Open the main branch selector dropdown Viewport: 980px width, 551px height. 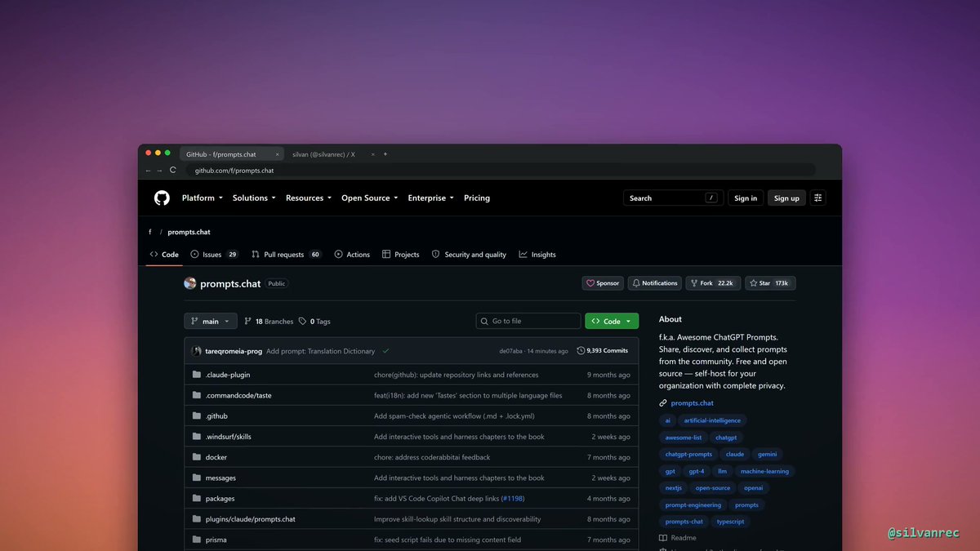[x=211, y=322]
